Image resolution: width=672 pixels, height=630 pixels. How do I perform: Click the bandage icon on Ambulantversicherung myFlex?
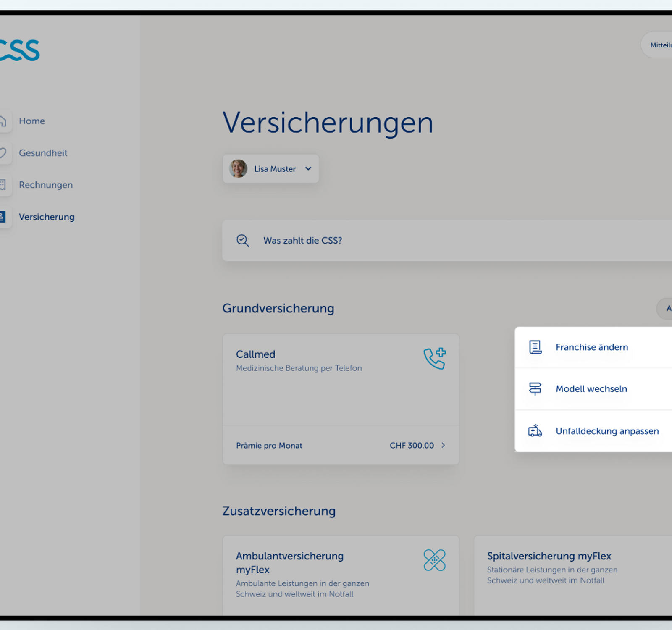pyautogui.click(x=434, y=560)
